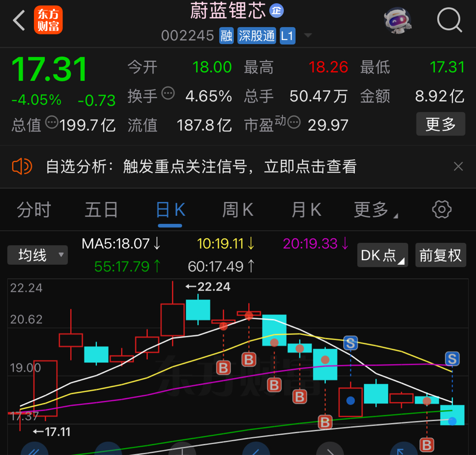Open chart settings gear

tap(442, 209)
